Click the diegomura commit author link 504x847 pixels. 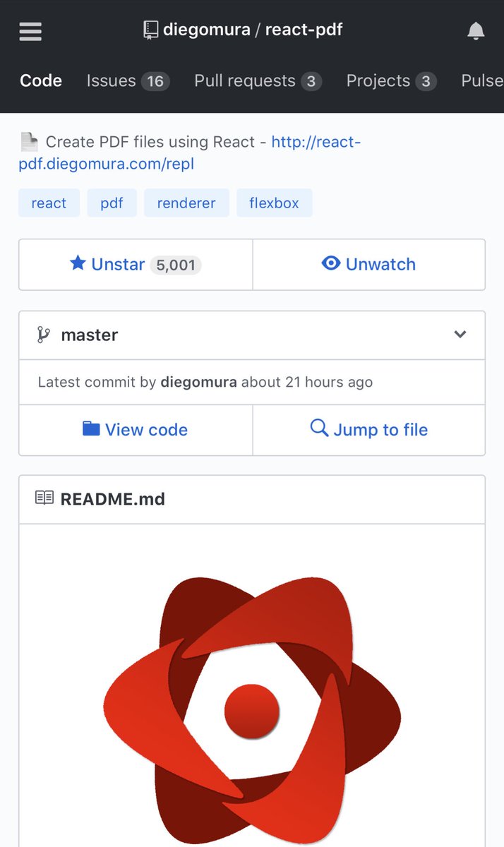[x=198, y=383]
